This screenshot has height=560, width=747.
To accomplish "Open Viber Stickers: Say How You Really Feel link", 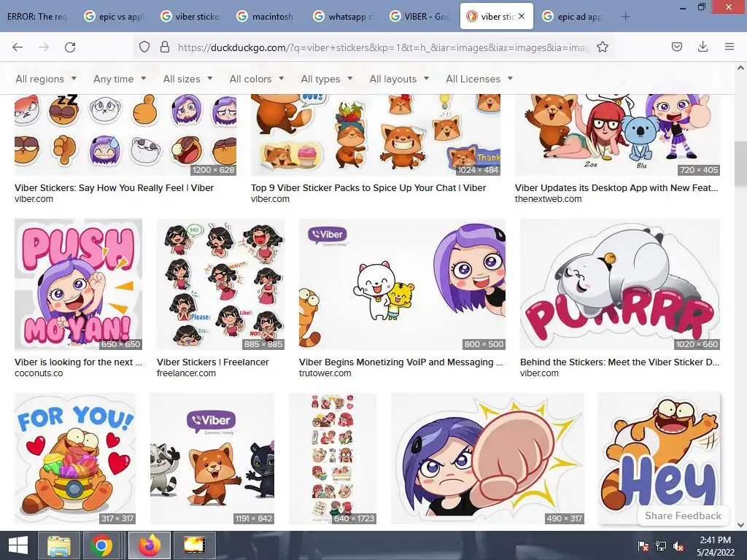I will pos(114,187).
